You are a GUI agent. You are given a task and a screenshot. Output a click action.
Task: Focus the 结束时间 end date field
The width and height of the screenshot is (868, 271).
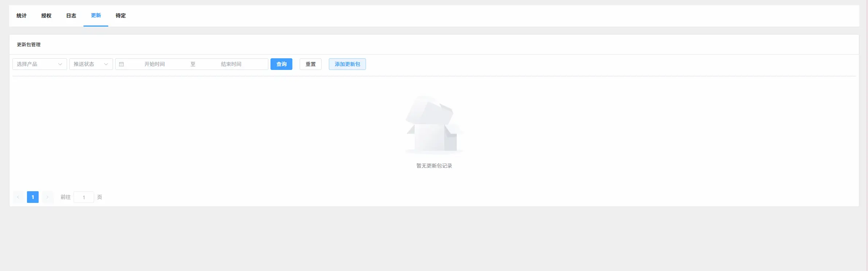[231, 64]
